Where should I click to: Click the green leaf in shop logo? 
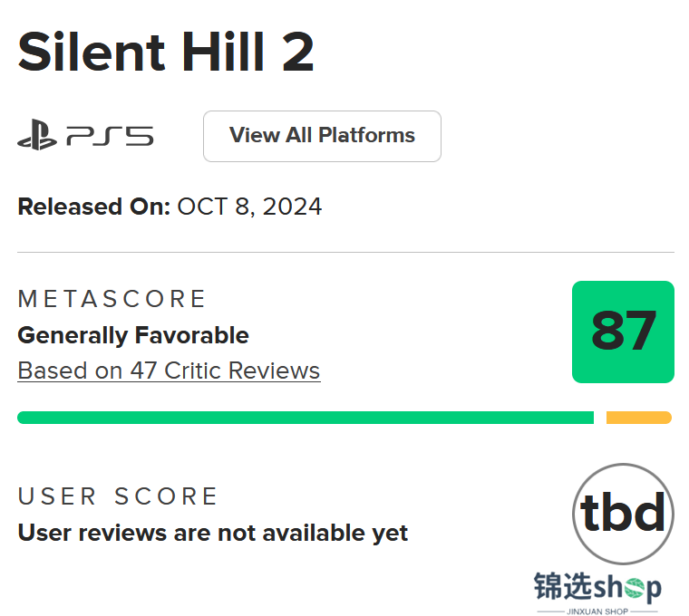[x=635, y=588]
